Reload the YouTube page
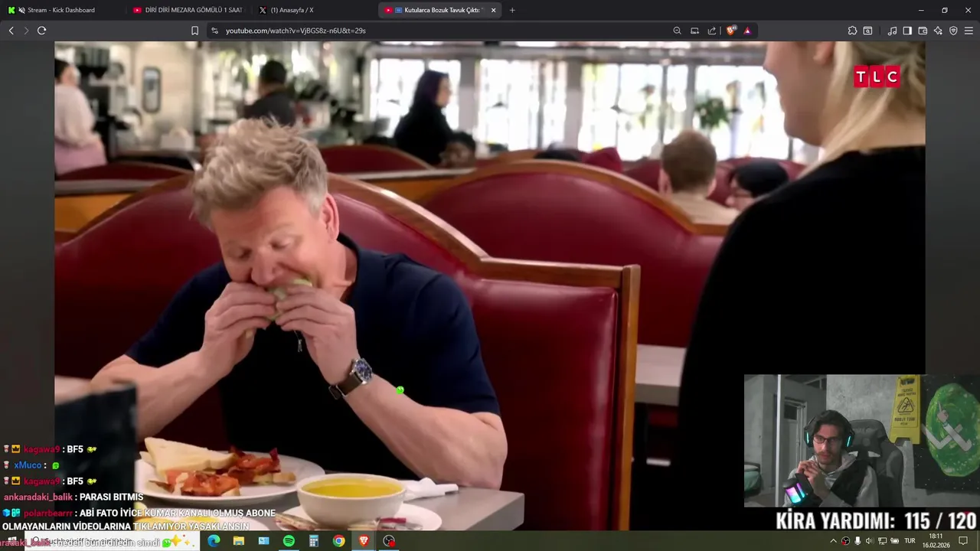Screen dimensions: 980x551 point(41,31)
